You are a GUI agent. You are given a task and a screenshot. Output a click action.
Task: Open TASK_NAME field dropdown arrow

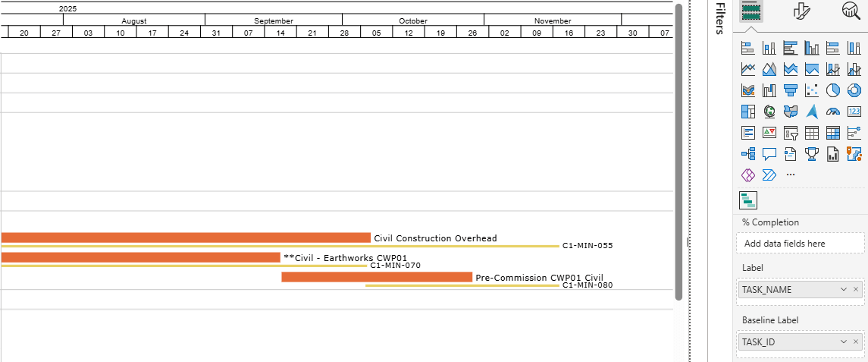point(844,289)
